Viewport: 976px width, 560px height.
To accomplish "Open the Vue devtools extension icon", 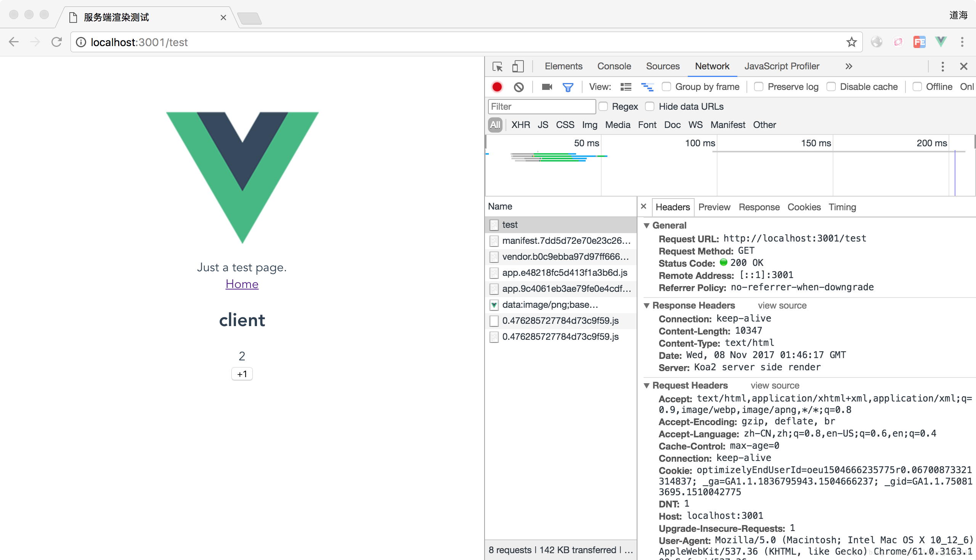I will pos(941,42).
